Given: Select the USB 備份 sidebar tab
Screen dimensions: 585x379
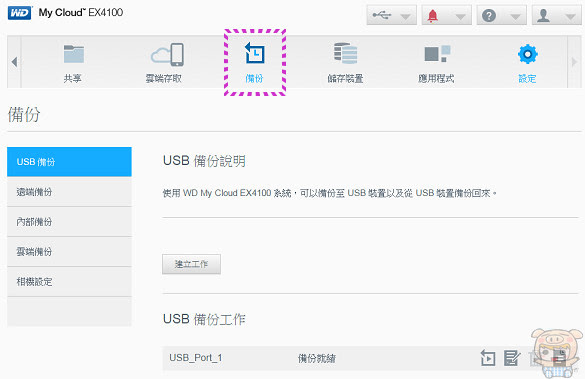Looking at the screenshot, I should click(69, 162).
